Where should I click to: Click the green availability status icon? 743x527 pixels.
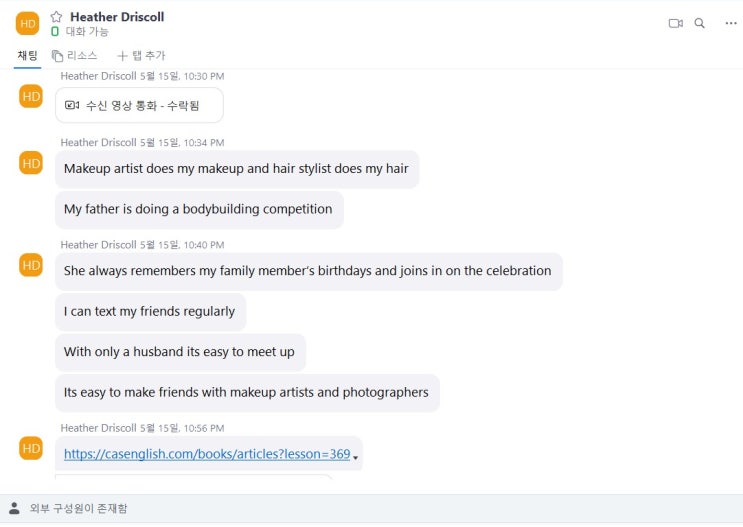[55, 32]
